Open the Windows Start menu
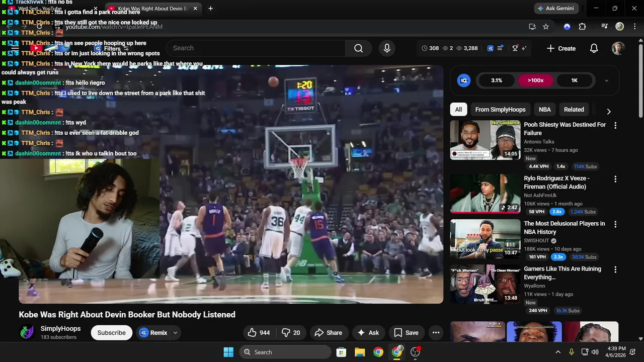 point(228,352)
